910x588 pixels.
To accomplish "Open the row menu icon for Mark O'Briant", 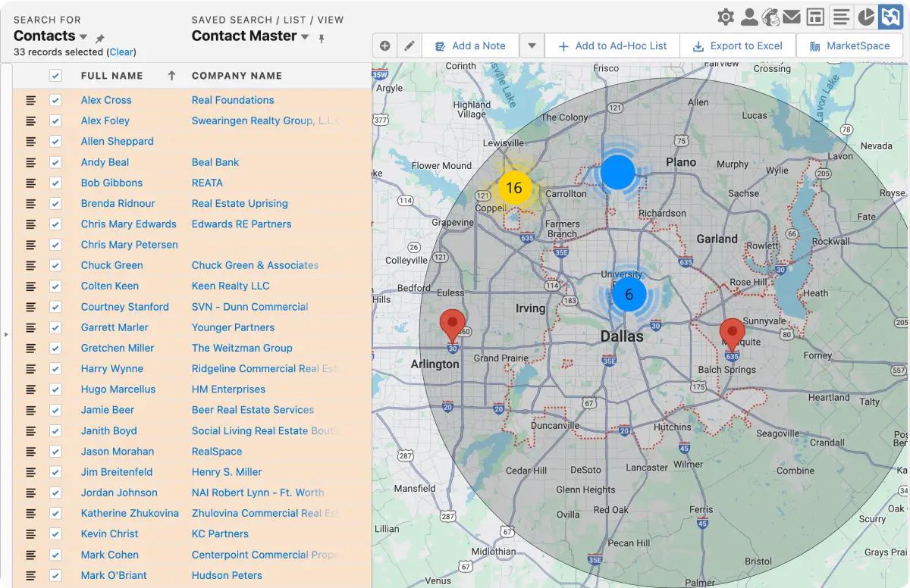I will [x=31, y=575].
